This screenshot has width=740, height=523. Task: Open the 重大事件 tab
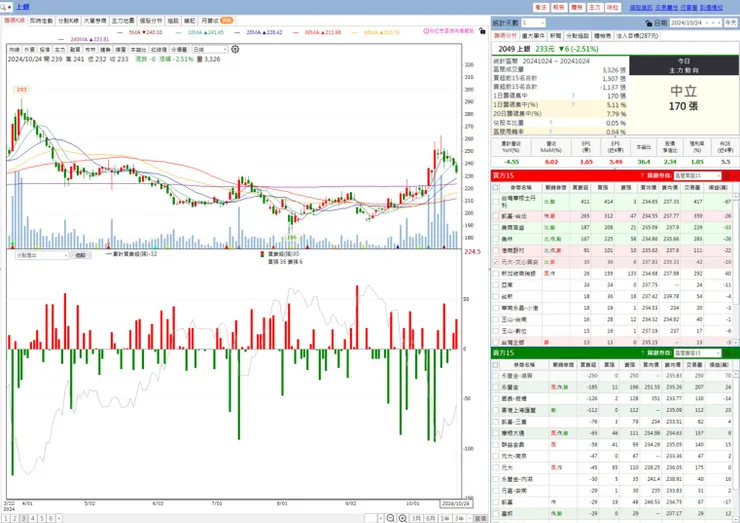[534, 36]
